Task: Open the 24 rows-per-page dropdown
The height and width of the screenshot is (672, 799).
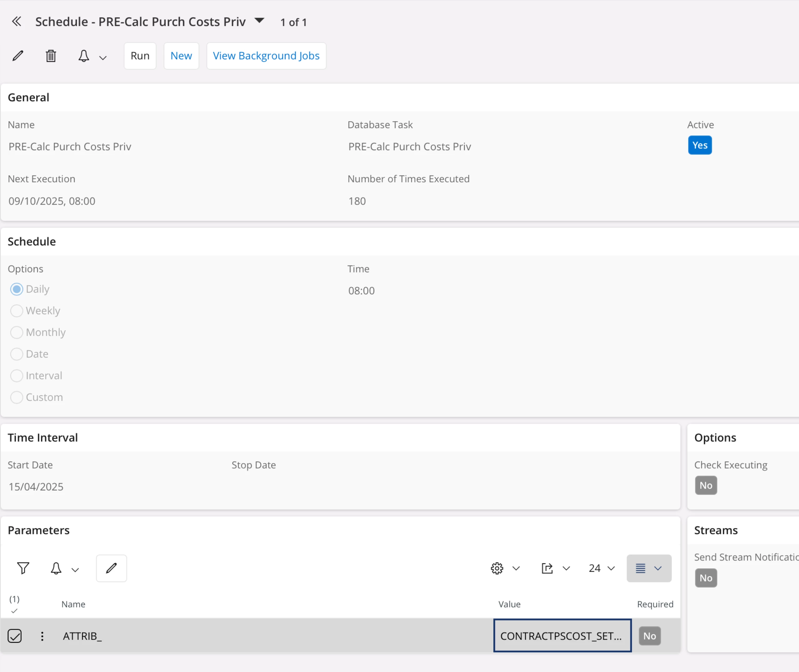Action: [601, 568]
